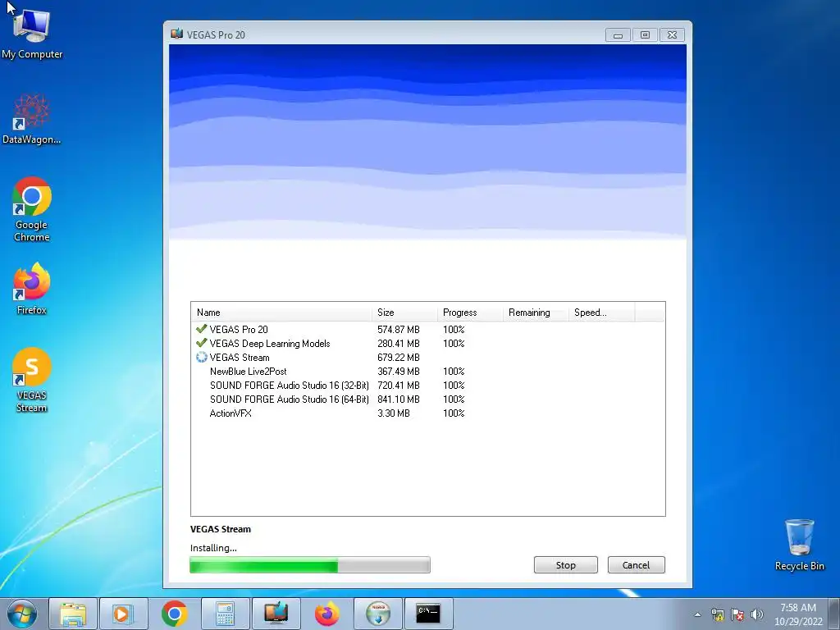
Task: Open the Action Center flag tray icon
Action: pyautogui.click(x=737, y=614)
